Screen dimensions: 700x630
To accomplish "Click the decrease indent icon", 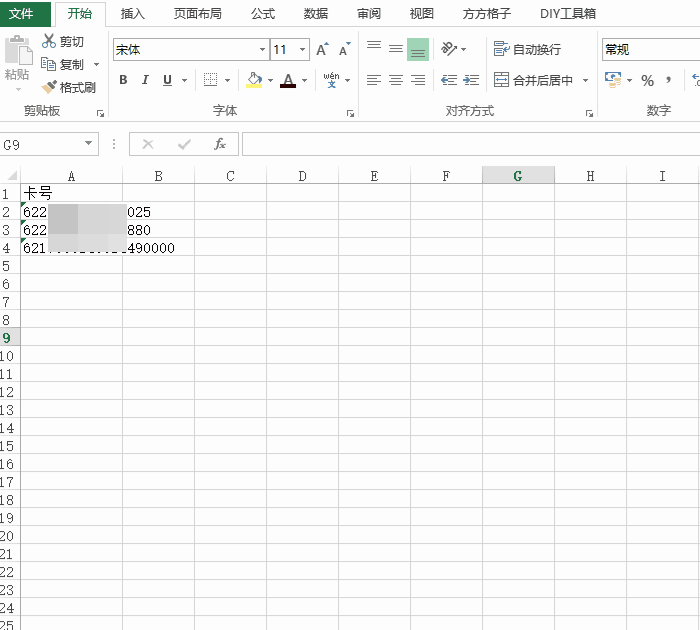I will (449, 80).
